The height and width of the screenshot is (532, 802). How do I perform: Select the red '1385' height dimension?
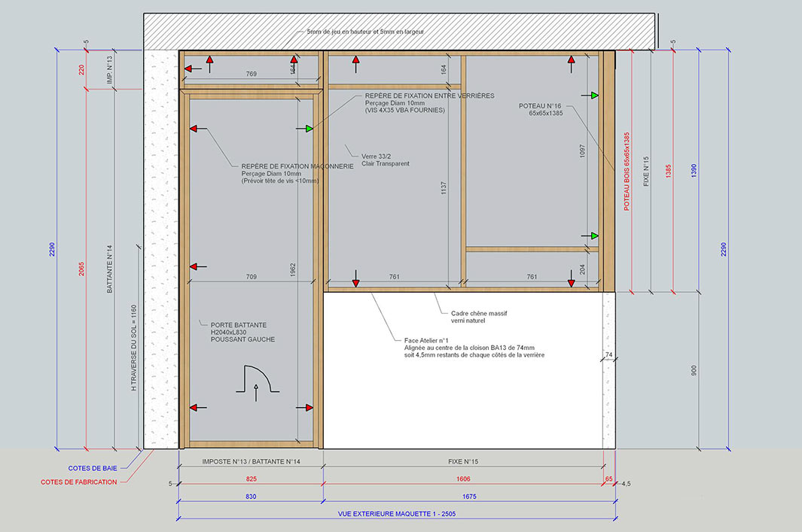click(668, 172)
